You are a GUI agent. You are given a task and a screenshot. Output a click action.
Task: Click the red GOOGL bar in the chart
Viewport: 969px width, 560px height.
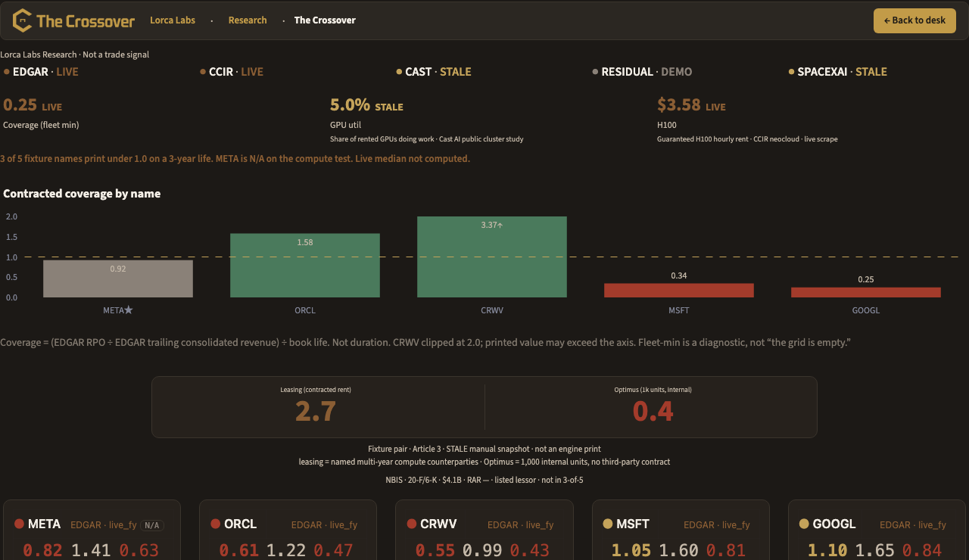866,292
